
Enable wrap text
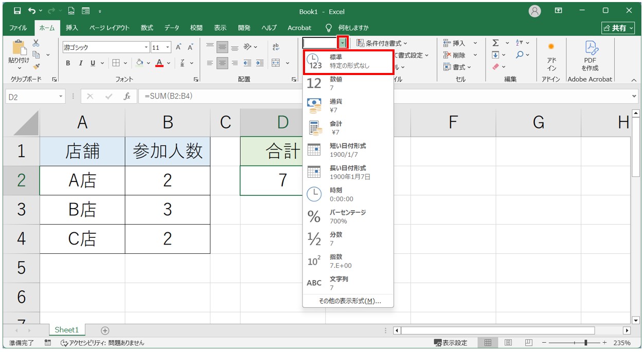(x=276, y=47)
